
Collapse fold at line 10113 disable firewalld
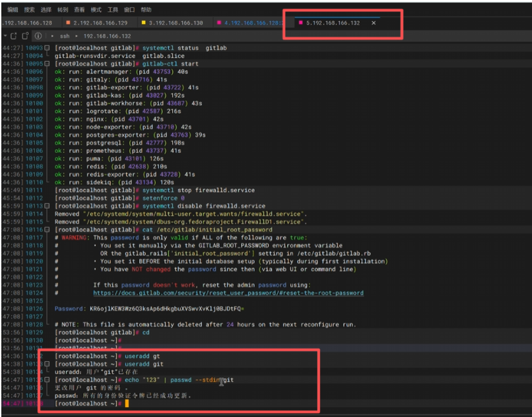coord(47,206)
